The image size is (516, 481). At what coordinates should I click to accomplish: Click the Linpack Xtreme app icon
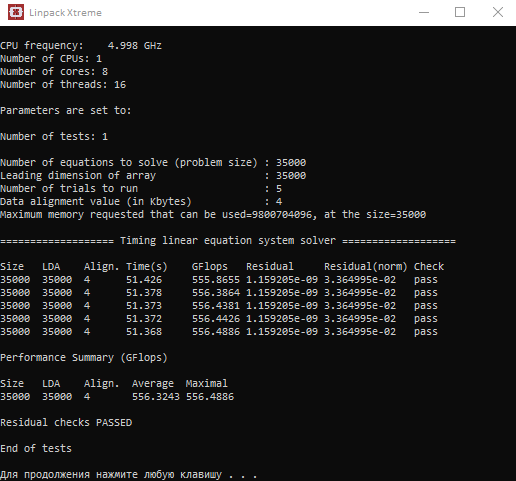[x=16, y=12]
